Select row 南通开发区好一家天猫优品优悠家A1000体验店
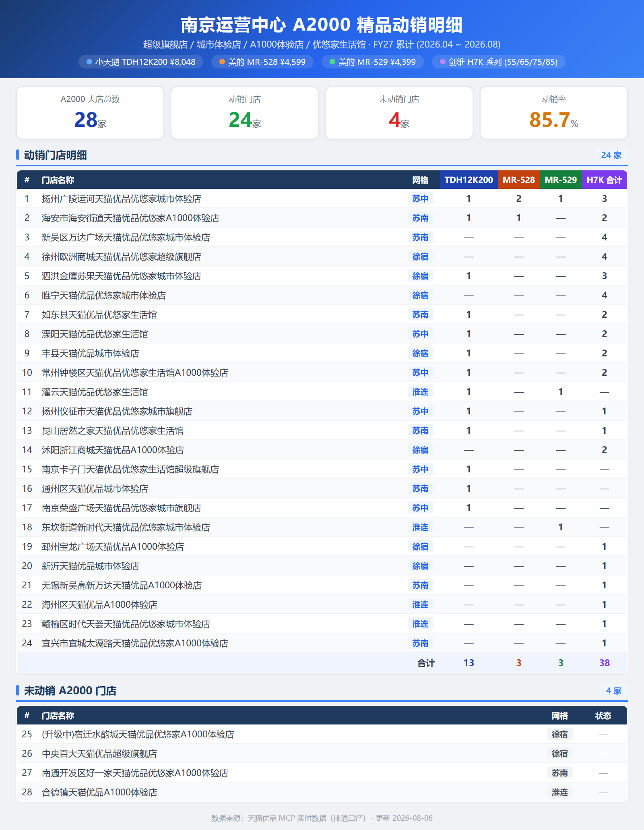The image size is (644, 830). (322, 773)
